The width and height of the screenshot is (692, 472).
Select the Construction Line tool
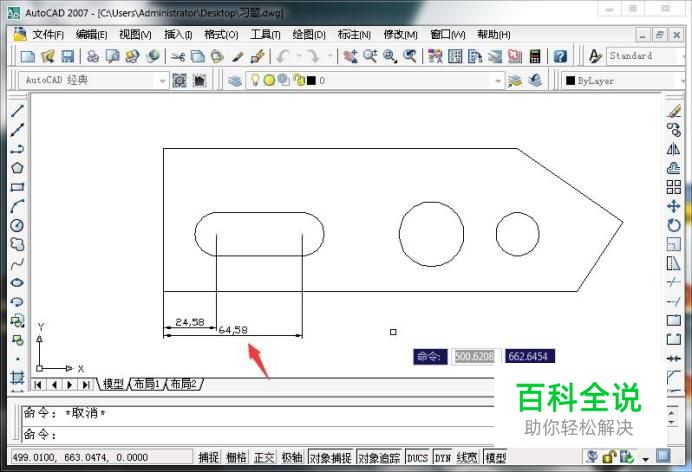pyautogui.click(x=17, y=130)
